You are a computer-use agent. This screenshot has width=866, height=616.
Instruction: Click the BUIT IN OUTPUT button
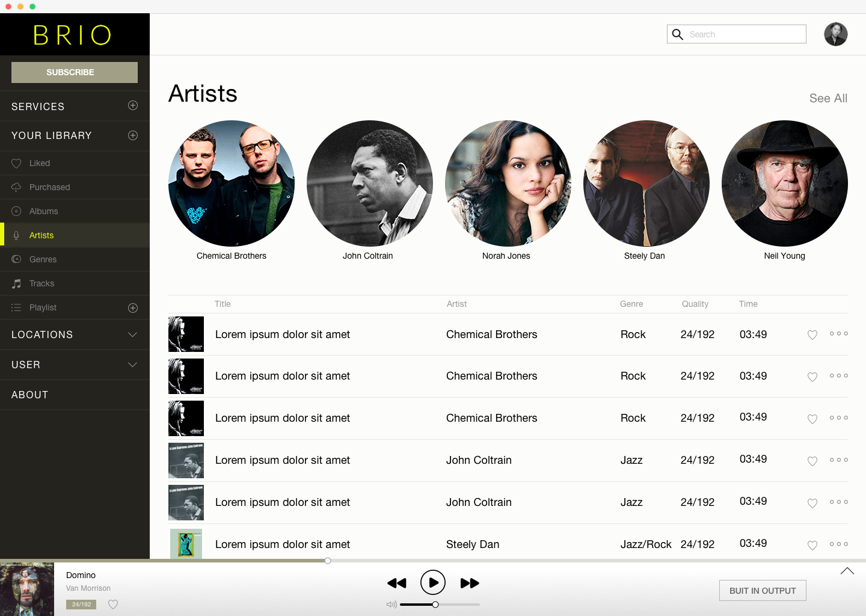tap(763, 591)
